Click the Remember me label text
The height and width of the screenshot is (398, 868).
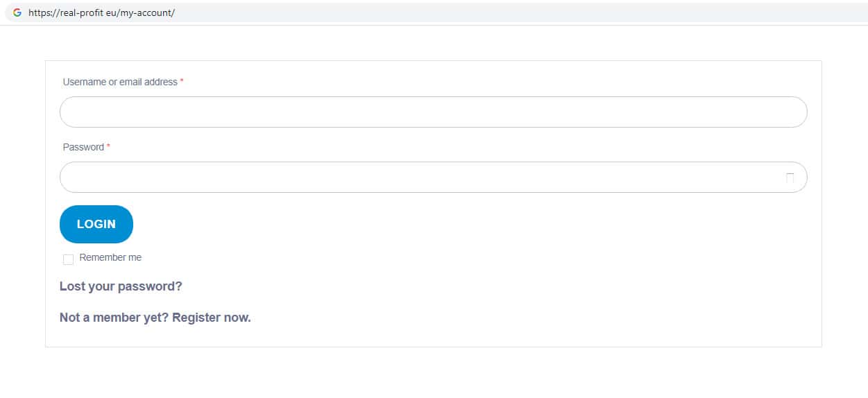click(x=110, y=257)
